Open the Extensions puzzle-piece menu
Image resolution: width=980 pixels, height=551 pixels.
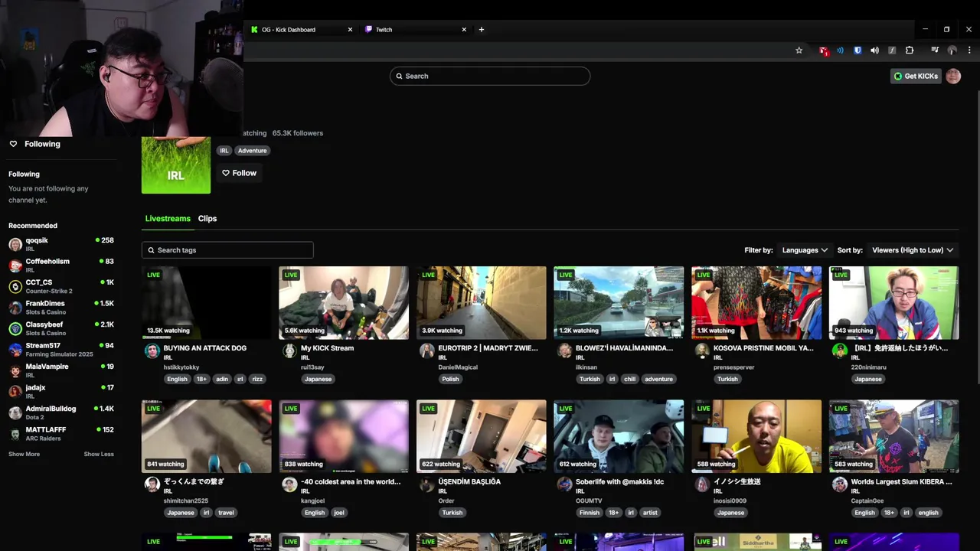[910, 51]
